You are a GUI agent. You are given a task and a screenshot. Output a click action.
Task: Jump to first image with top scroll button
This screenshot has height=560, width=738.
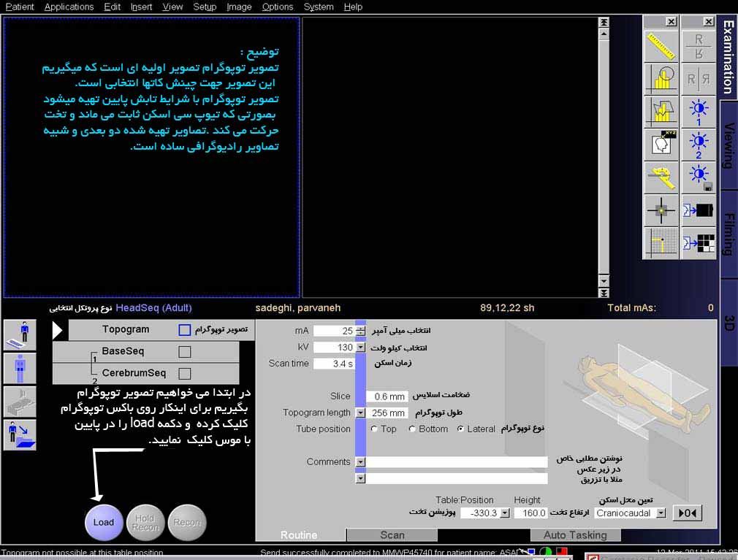coord(604,22)
